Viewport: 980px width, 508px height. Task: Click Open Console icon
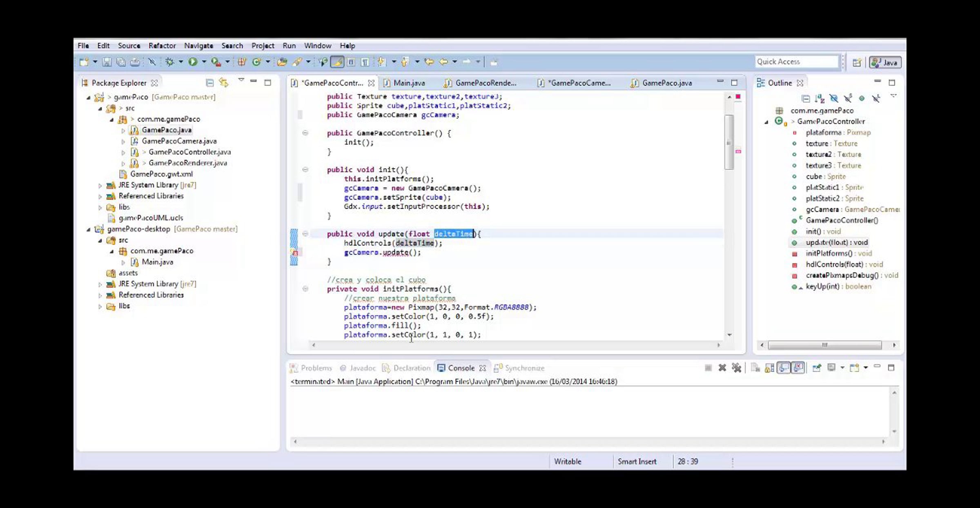(x=854, y=368)
